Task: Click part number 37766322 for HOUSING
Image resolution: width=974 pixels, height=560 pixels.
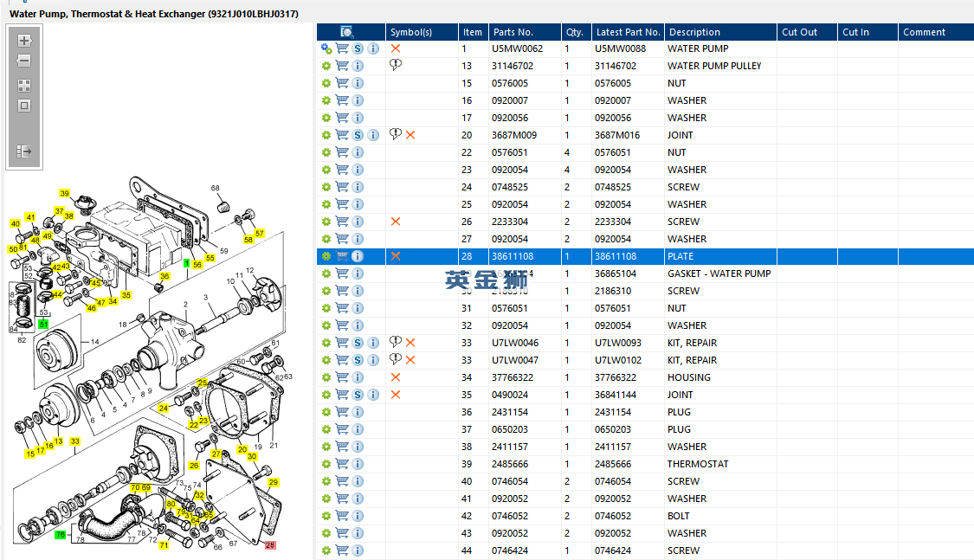Action: tap(513, 377)
